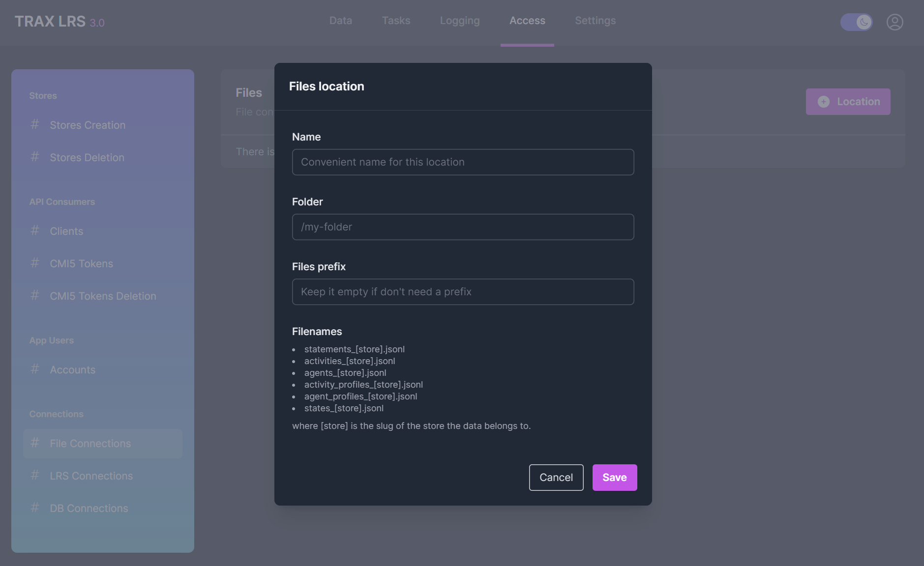The width and height of the screenshot is (924, 566).
Task: Click the hash icon beside Clients
Action: (35, 231)
